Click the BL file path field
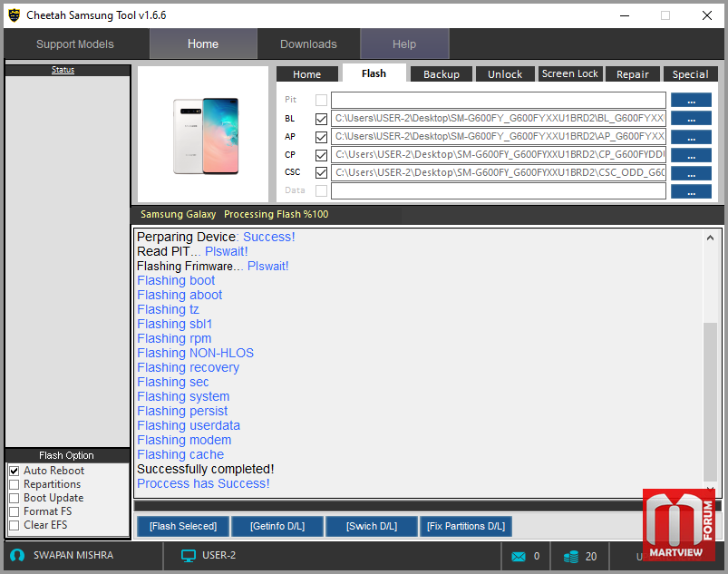The image size is (728, 574). 499,118
